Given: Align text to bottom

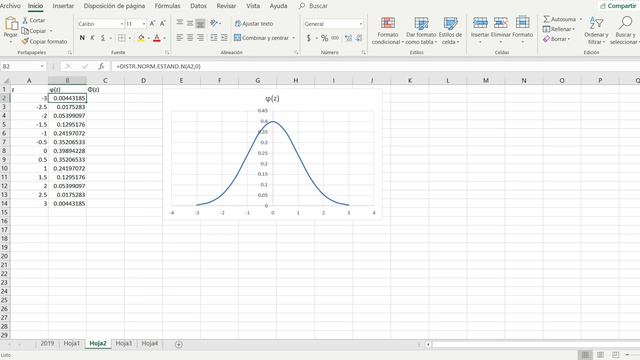Looking at the screenshot, I should point(200,24).
